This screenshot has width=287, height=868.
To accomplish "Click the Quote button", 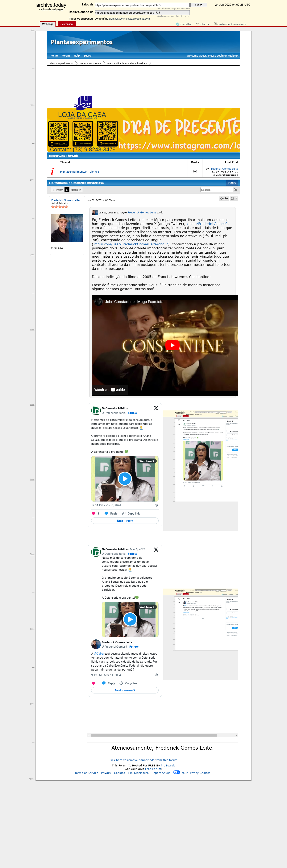I will point(224,198).
